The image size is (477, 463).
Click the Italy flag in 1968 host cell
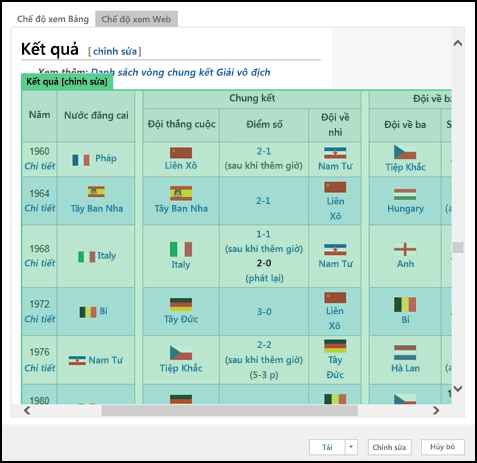click(x=87, y=257)
